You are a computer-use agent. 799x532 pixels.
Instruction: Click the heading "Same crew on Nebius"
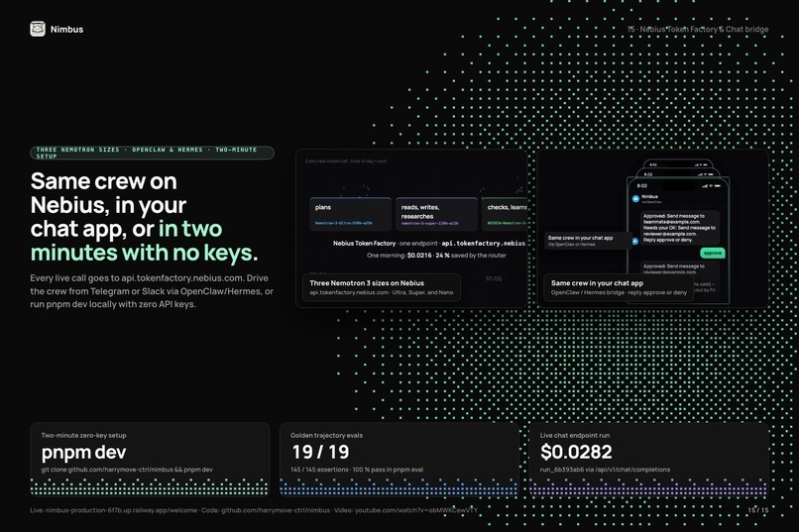point(108,193)
